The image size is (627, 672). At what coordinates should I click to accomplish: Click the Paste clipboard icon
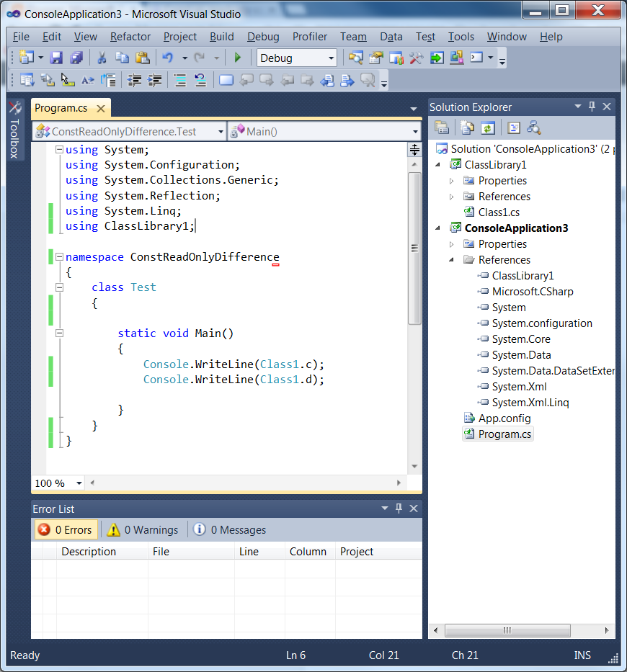pyautogui.click(x=143, y=58)
